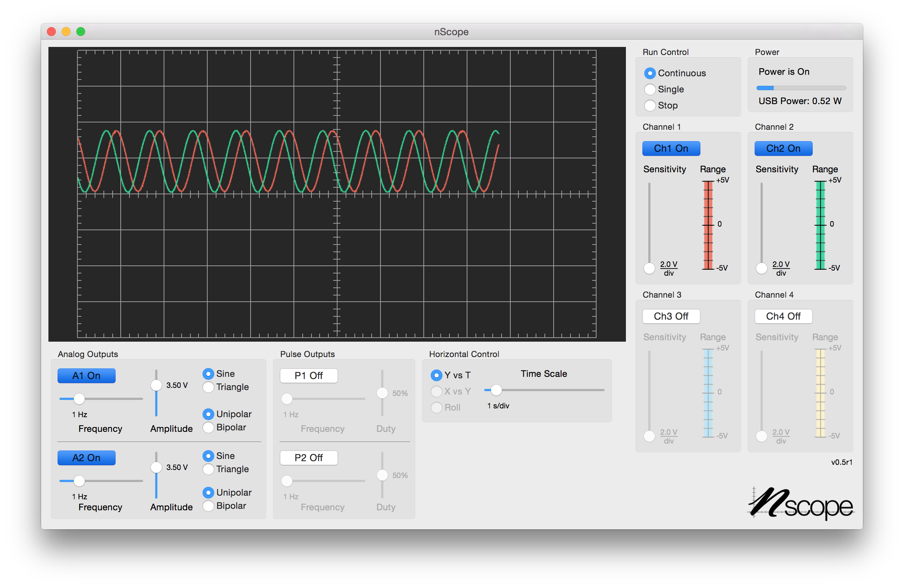Click the USB power level bar
This screenshot has height=588, width=904.
(801, 88)
